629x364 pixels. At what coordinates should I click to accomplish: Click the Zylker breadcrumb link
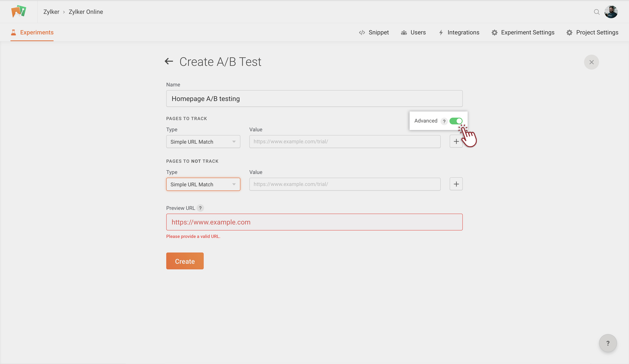[x=51, y=12]
